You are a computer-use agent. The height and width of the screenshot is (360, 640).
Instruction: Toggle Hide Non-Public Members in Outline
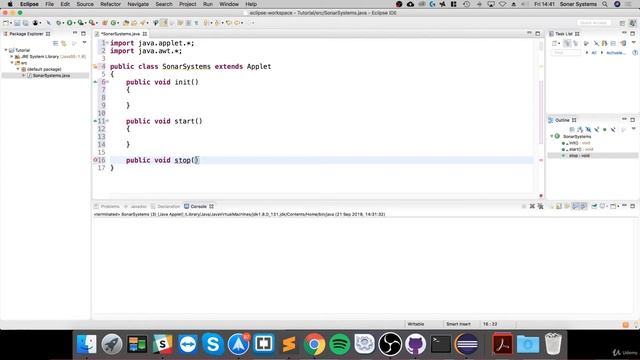pyautogui.click(x=605, y=129)
